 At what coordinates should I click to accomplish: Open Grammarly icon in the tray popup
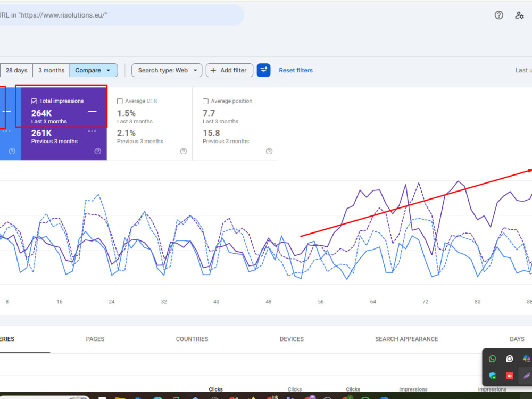[x=510, y=359]
